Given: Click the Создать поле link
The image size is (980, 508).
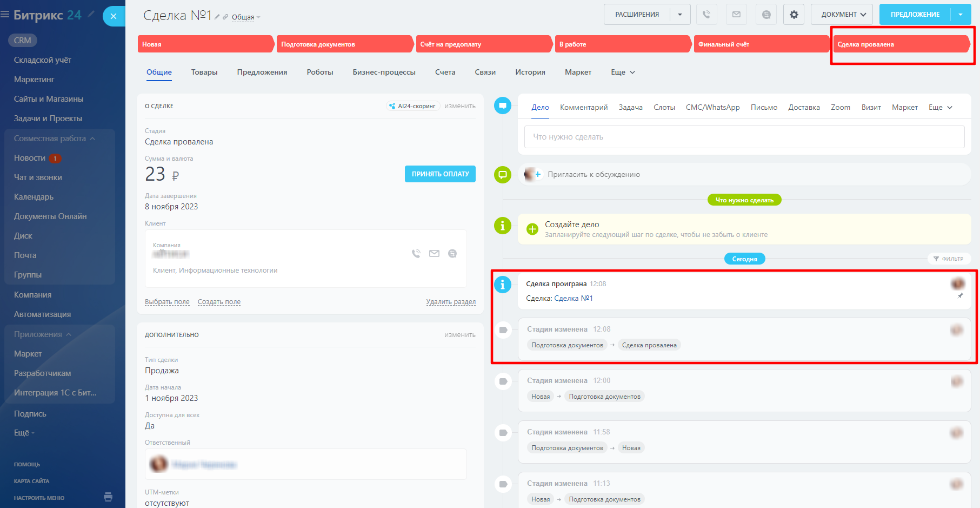Looking at the screenshot, I should pos(219,302).
